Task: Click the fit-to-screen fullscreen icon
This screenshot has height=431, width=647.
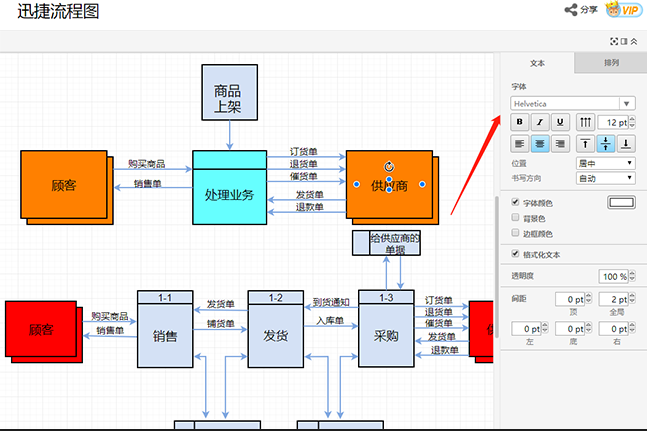Action: (614, 41)
